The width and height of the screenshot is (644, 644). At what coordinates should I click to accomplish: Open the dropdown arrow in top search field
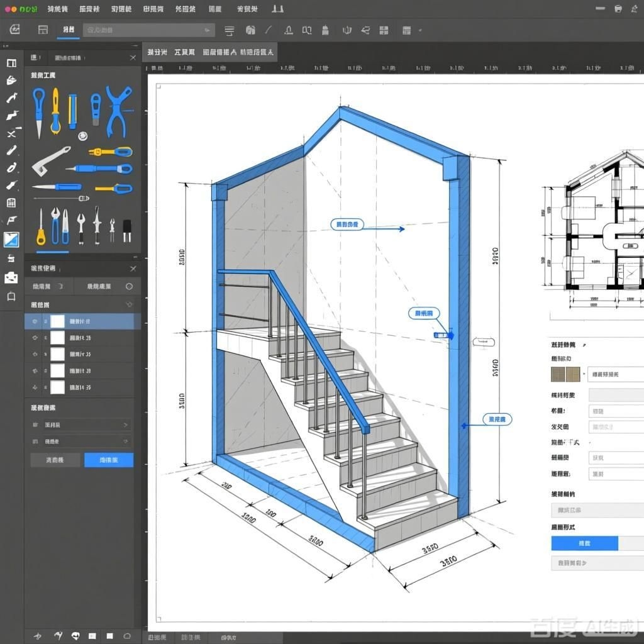tap(207, 30)
